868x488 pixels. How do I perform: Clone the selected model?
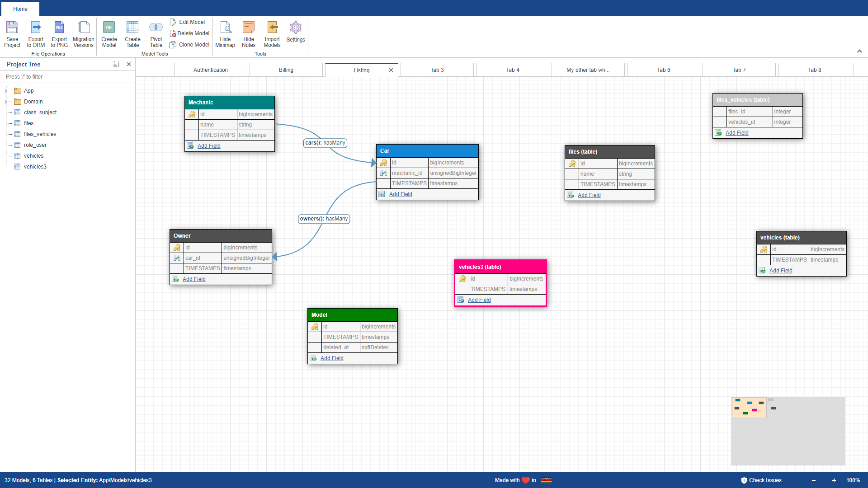[189, 44]
